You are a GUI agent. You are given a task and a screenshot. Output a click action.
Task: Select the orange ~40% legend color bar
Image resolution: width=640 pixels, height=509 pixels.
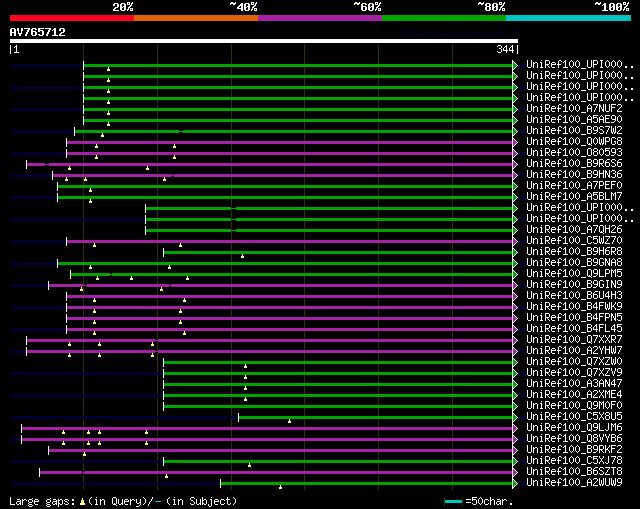pyautogui.click(x=195, y=17)
